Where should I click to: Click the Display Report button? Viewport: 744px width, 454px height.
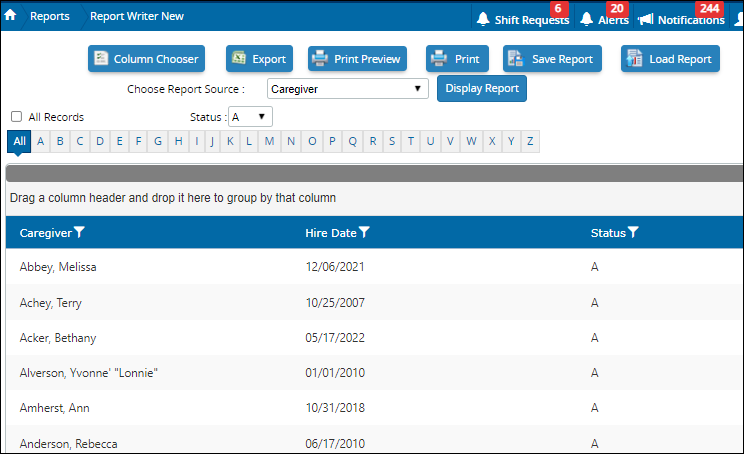click(x=482, y=88)
